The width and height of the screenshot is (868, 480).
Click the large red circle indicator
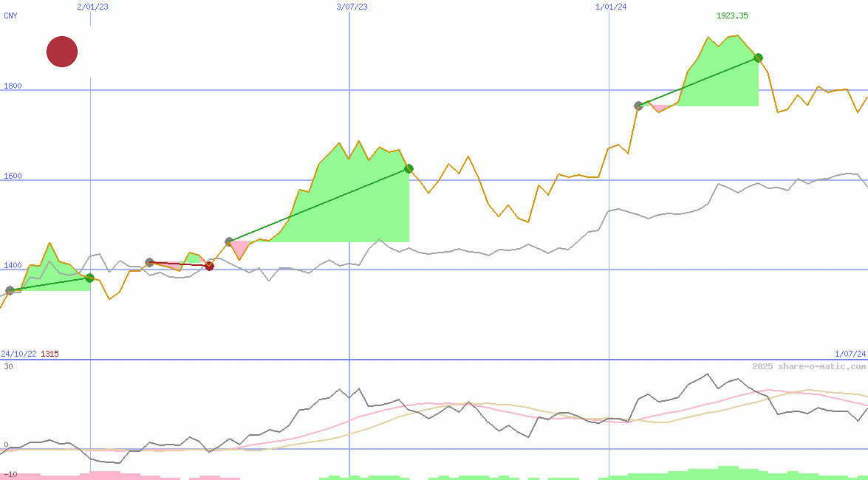tap(62, 52)
